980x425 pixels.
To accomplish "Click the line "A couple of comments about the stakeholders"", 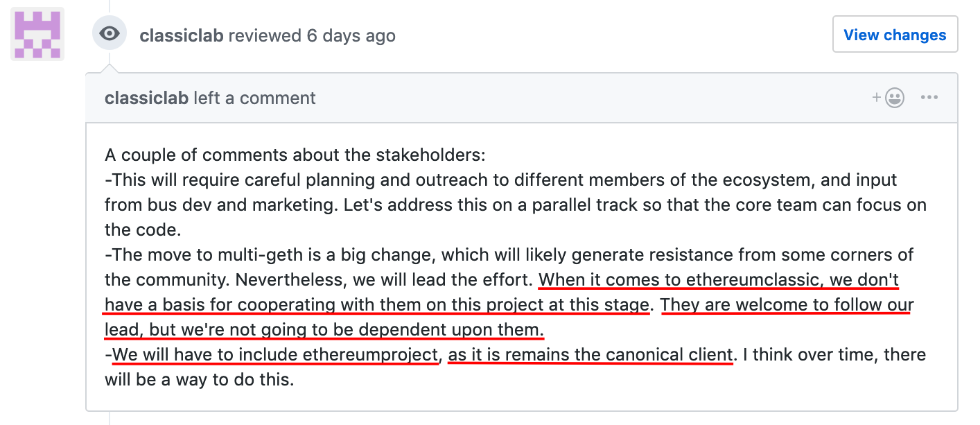I will point(295,155).
